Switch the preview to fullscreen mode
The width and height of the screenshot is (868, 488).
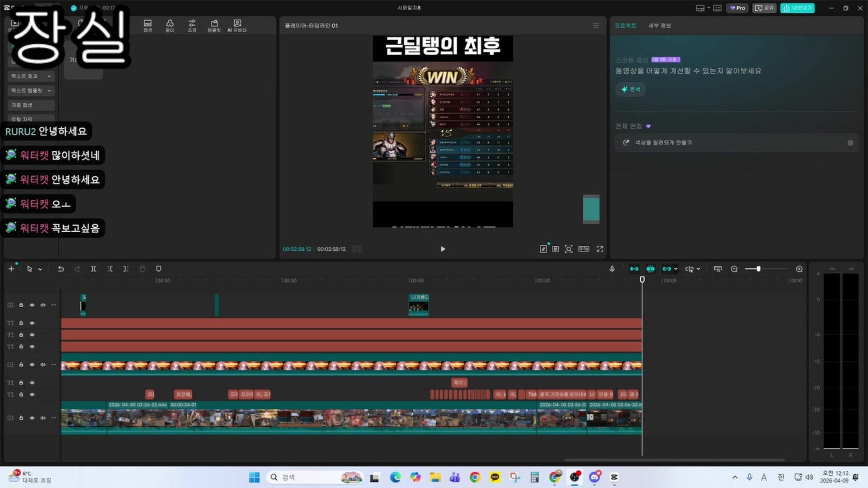[599, 249]
